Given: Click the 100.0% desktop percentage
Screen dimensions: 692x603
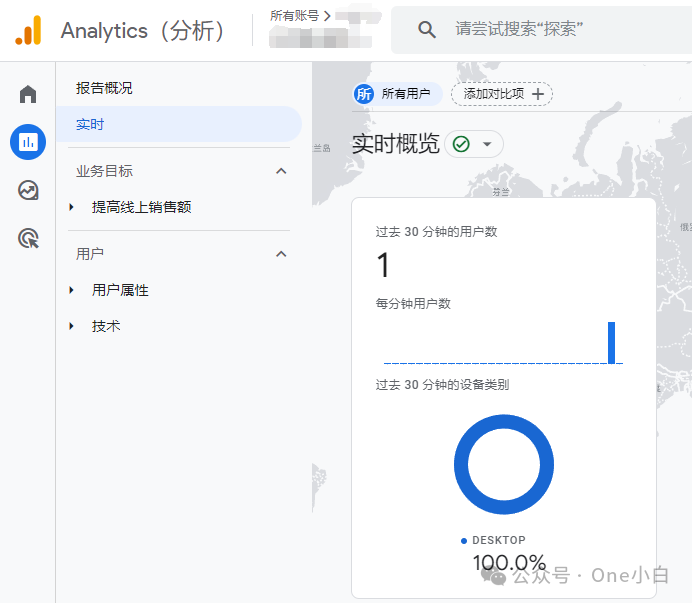Looking at the screenshot, I should [x=509, y=562].
